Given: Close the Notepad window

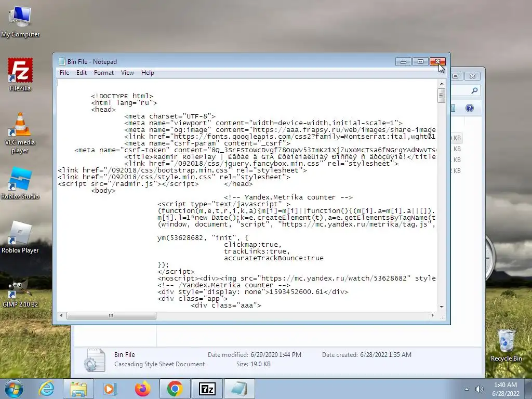Looking at the screenshot, I should coord(437,61).
